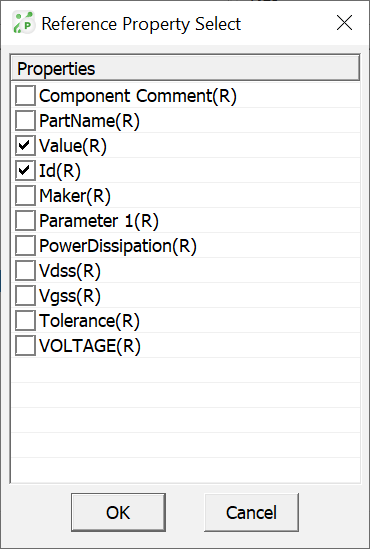Image resolution: width=370 pixels, height=549 pixels.
Task: Select the Vgss(R) checkbox
Action: [25, 296]
